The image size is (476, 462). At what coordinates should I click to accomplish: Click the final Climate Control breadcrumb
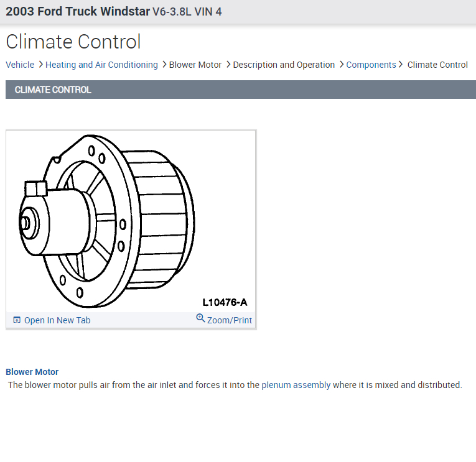tap(437, 65)
